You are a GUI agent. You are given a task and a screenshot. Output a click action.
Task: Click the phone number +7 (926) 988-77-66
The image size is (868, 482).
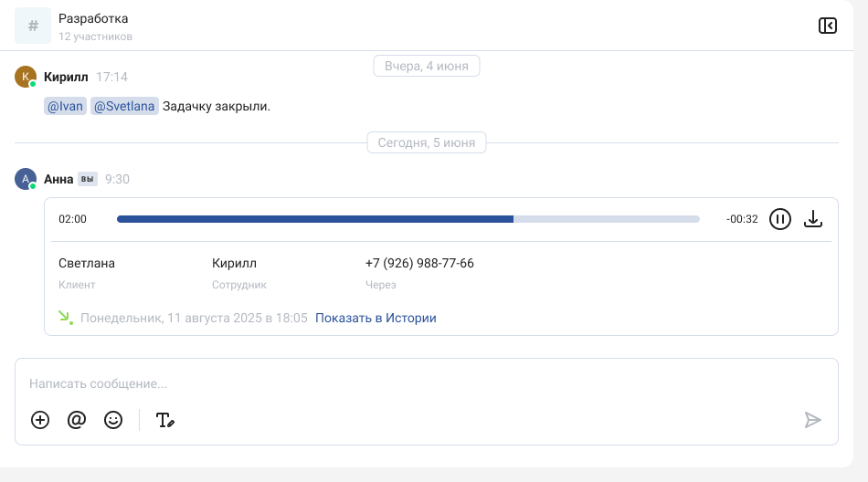click(x=419, y=264)
